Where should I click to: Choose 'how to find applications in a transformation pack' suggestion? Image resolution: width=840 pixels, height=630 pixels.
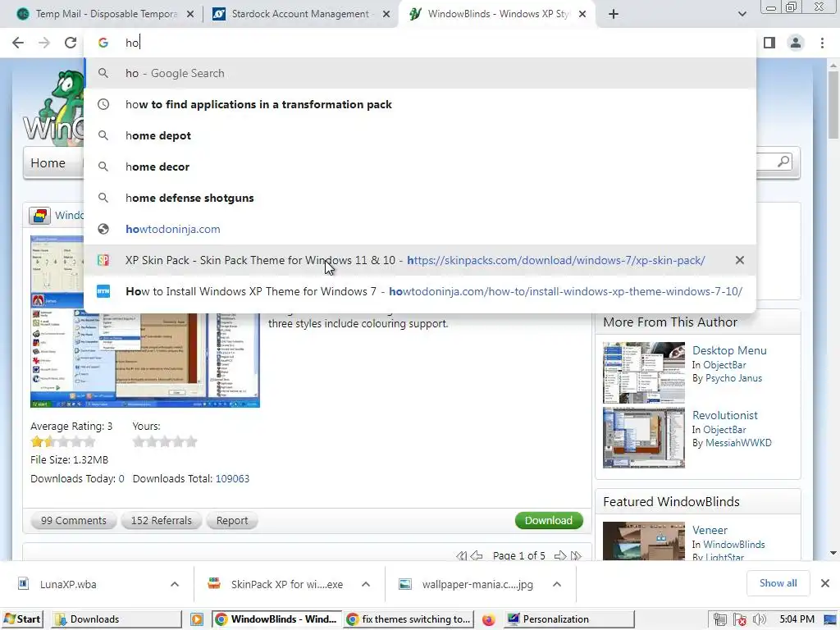point(420,104)
